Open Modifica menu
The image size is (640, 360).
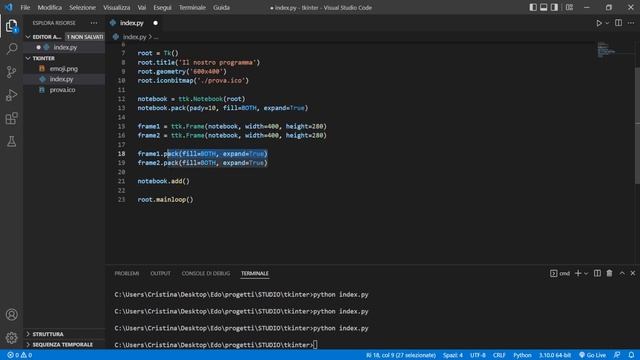(50, 7)
